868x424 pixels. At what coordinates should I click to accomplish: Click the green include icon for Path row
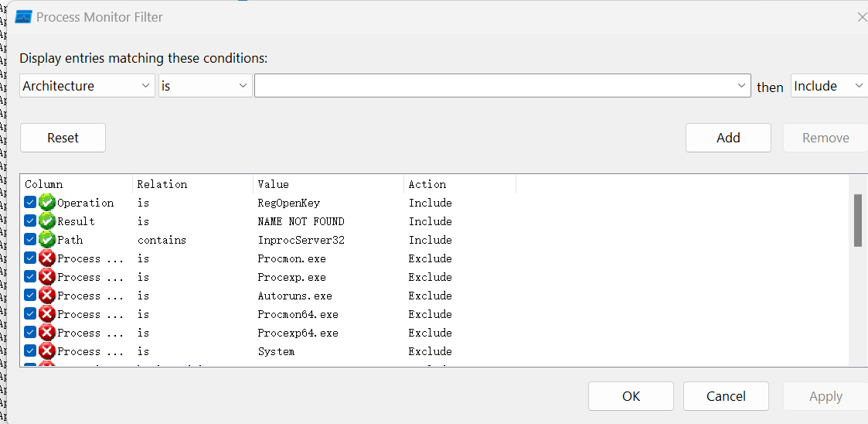click(47, 240)
